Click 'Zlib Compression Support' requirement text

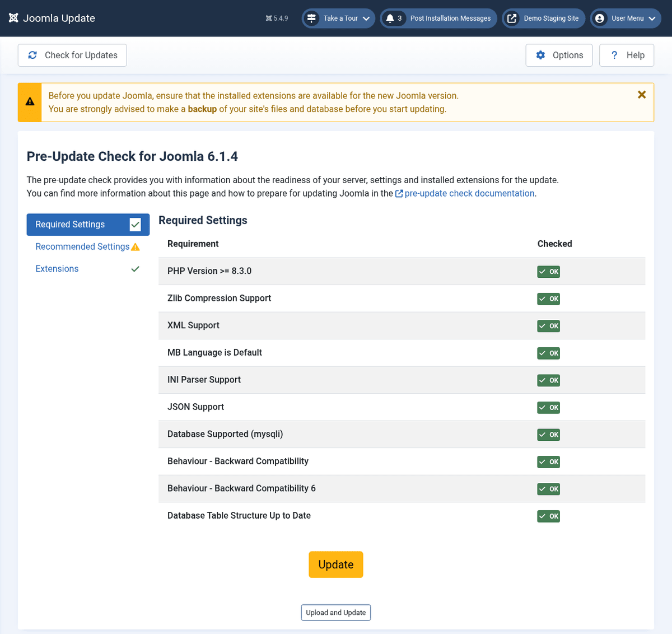(x=219, y=298)
